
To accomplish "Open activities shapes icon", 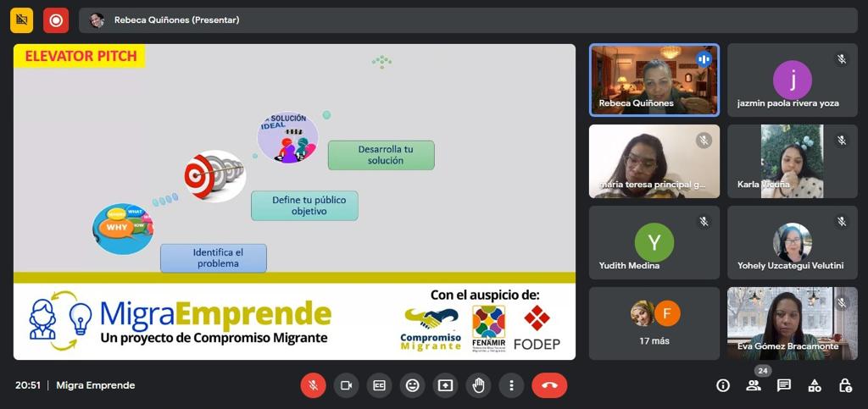I will coord(815,385).
